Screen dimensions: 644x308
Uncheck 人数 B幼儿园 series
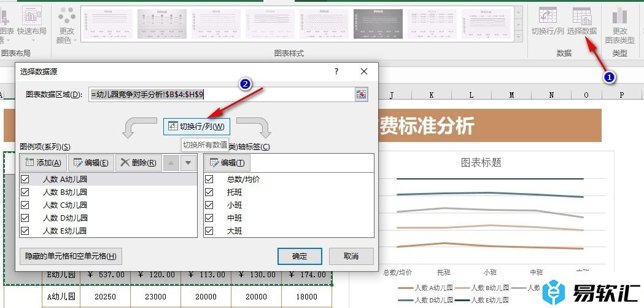[25, 192]
